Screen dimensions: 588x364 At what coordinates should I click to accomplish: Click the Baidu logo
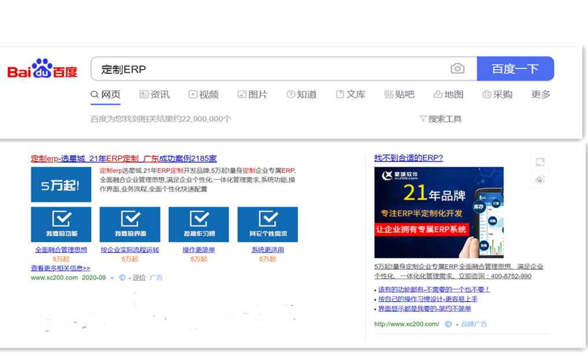[x=42, y=69]
